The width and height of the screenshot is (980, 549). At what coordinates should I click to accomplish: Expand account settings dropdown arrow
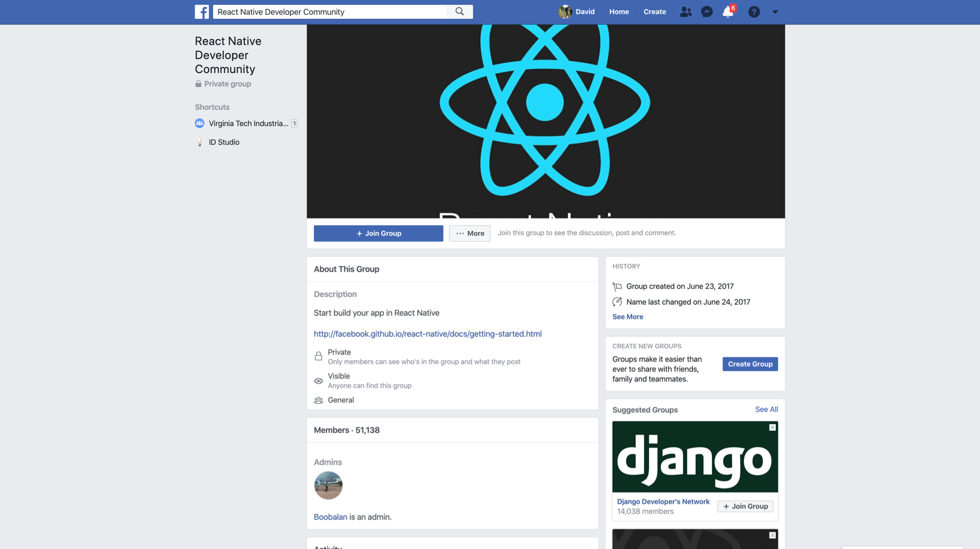(775, 12)
